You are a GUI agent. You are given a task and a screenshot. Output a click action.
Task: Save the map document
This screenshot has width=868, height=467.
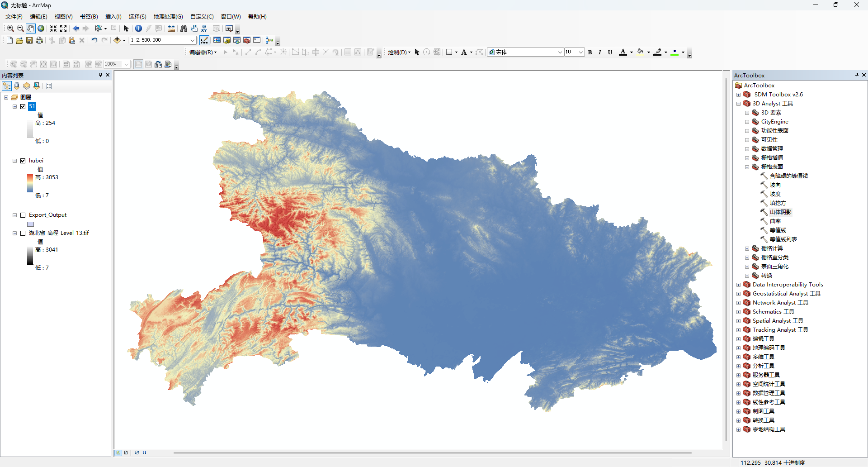coord(29,40)
